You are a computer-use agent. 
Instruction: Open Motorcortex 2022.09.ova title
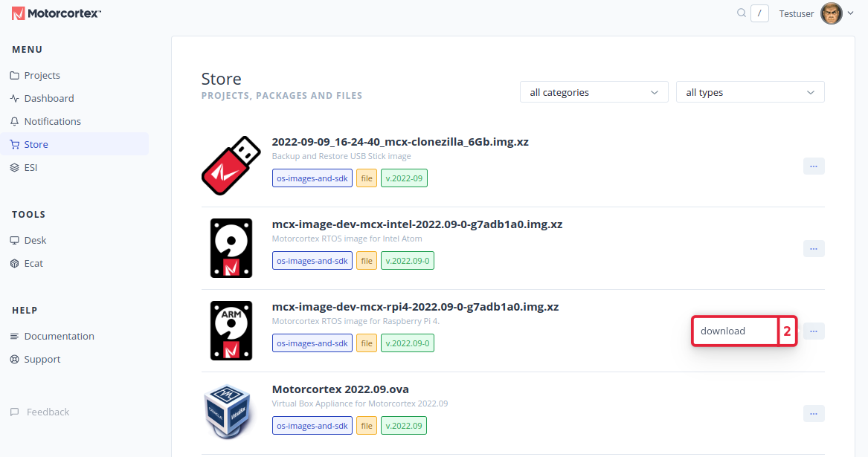click(341, 389)
